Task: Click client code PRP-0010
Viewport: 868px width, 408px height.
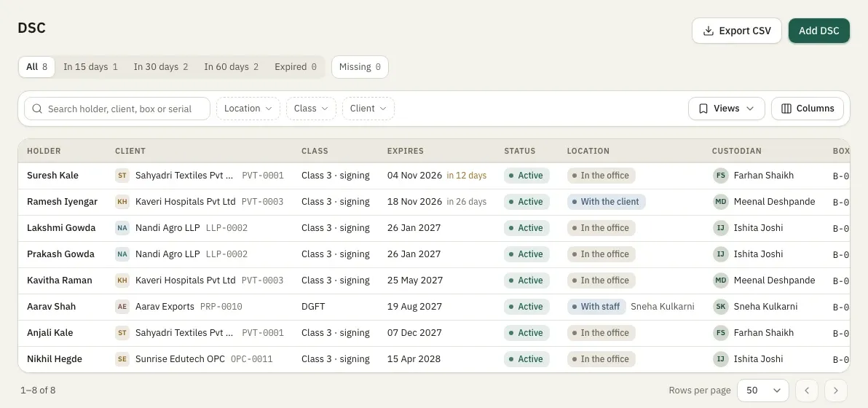Action: tap(221, 307)
